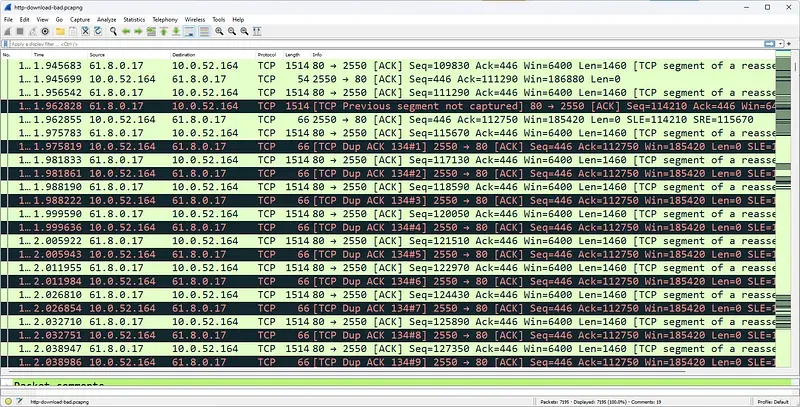Open the Statistics menu
The height and width of the screenshot is (407, 800).
[x=134, y=19]
